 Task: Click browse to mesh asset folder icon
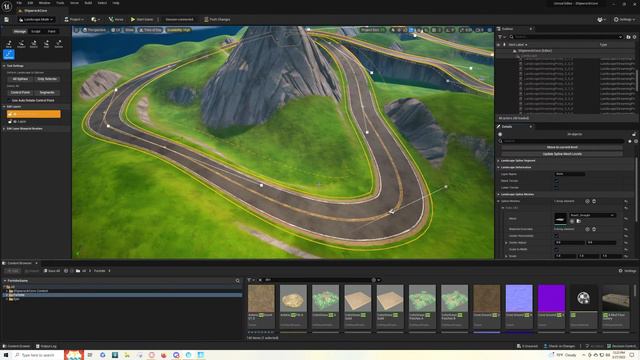tap(578, 221)
